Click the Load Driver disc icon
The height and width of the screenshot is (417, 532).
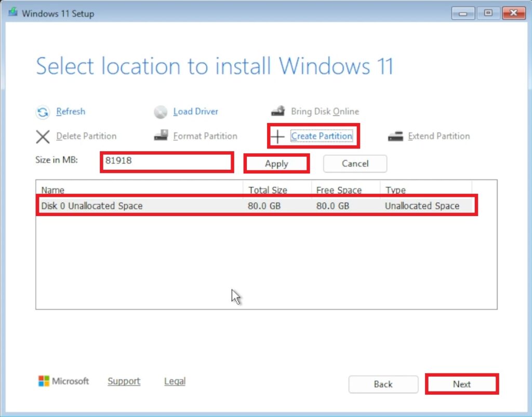click(161, 112)
